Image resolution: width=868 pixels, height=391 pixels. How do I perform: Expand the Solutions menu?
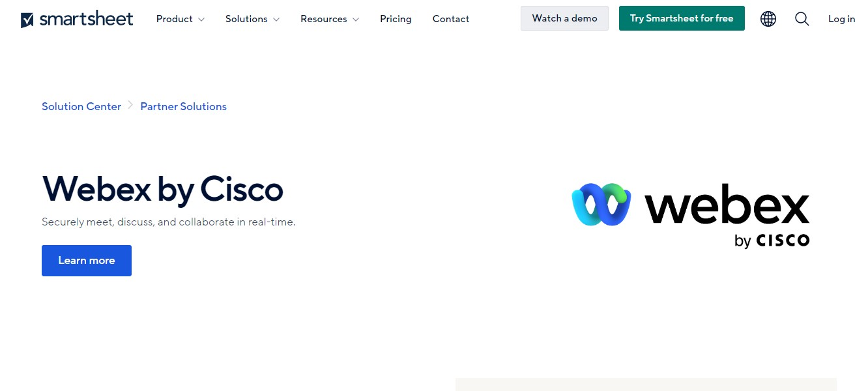[253, 19]
